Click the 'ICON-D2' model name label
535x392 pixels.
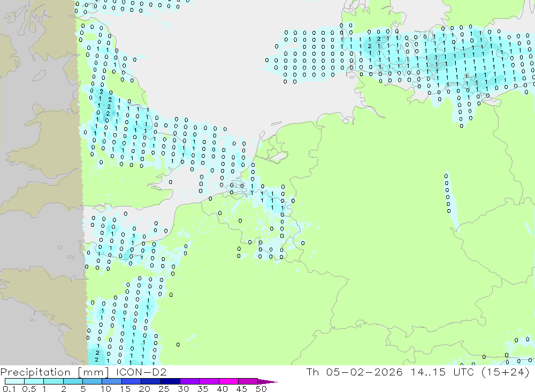coord(141,372)
